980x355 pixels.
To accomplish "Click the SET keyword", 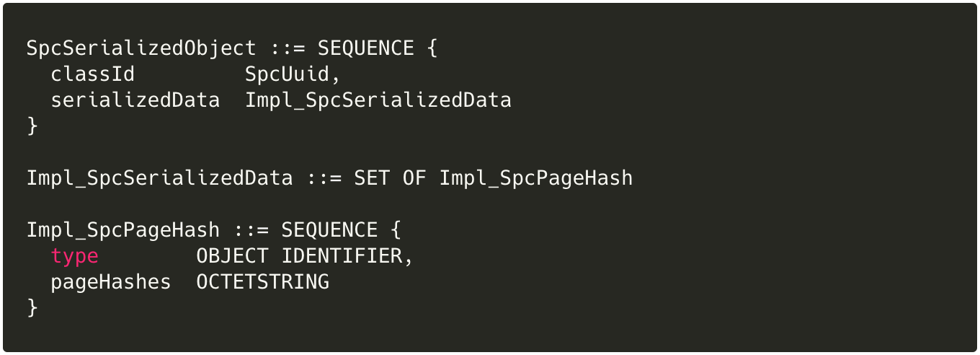I will (x=371, y=177).
